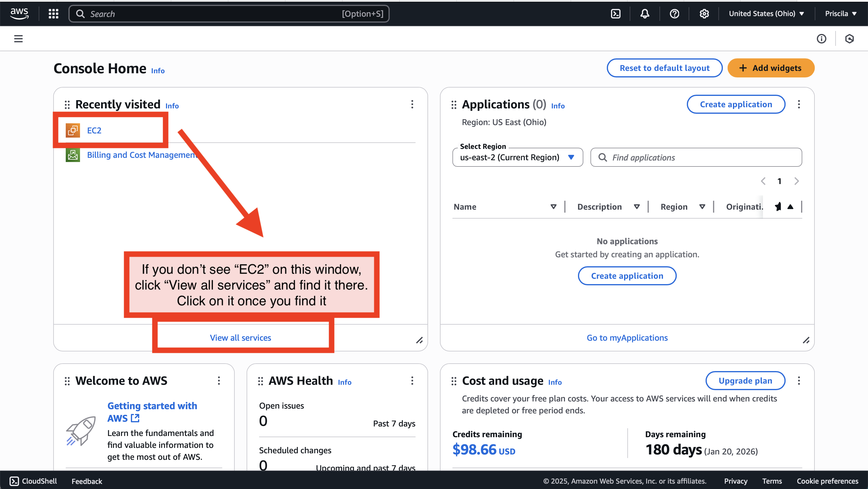Open the help question mark icon
Screen dimensions: 868x489
coord(674,14)
